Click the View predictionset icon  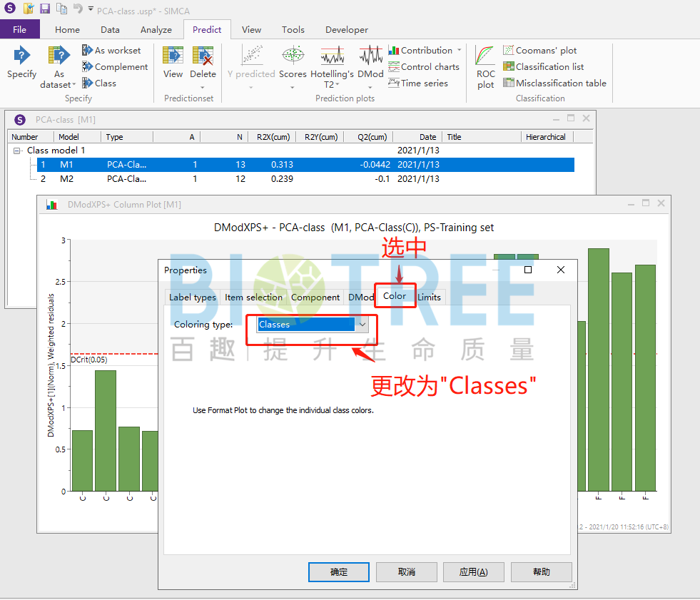pos(173,57)
